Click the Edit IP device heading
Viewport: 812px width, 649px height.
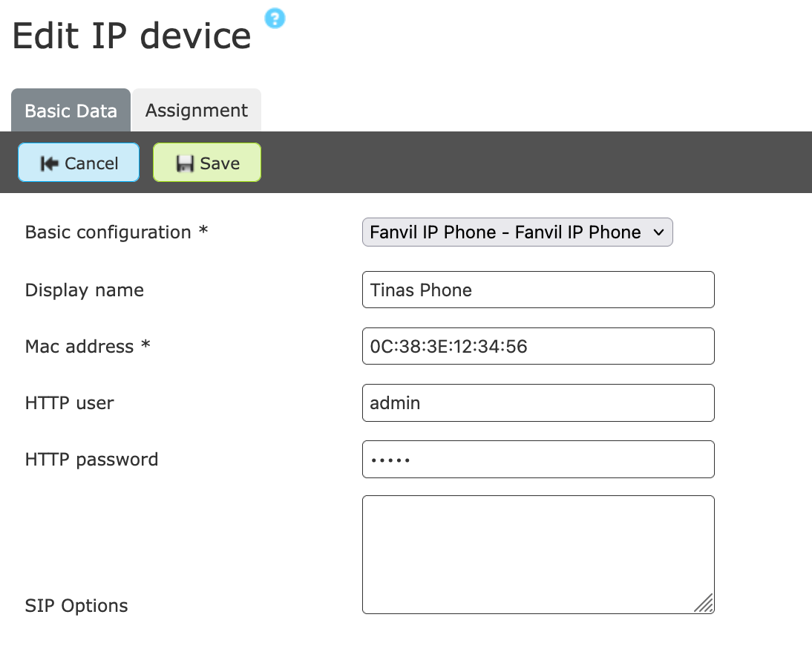click(x=131, y=35)
